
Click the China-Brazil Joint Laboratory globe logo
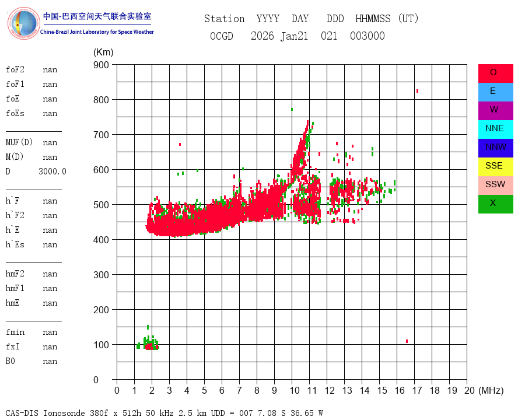[23, 23]
